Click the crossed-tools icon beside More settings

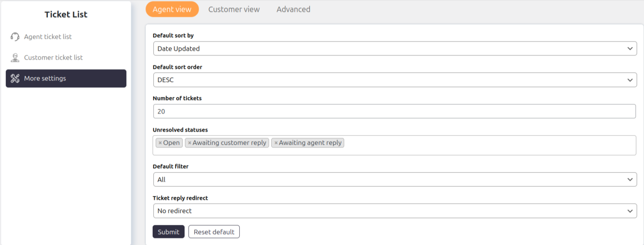15,78
